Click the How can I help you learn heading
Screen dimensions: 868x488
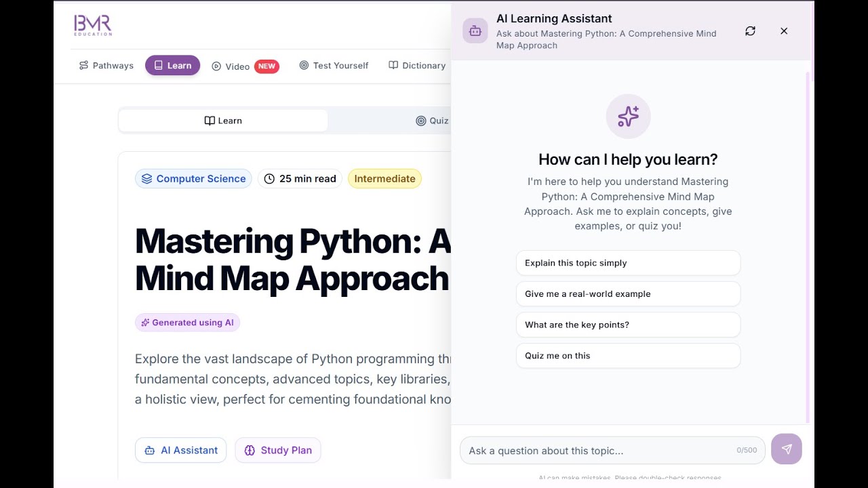point(628,159)
